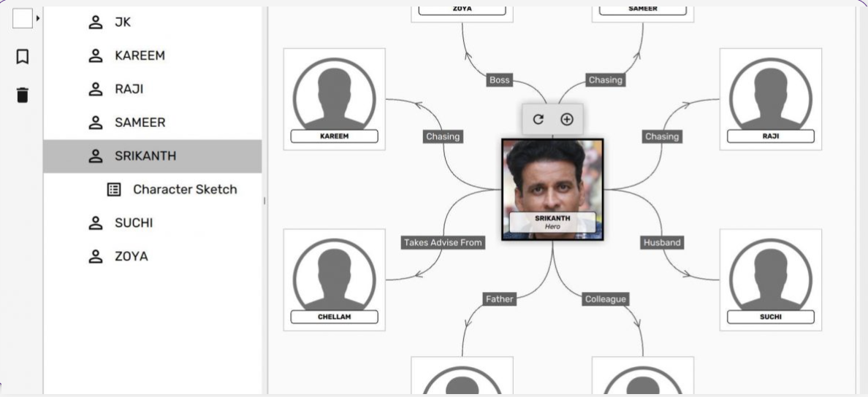Click the Character Sketch list icon
Screen dimensions: 868x397
[x=114, y=190]
